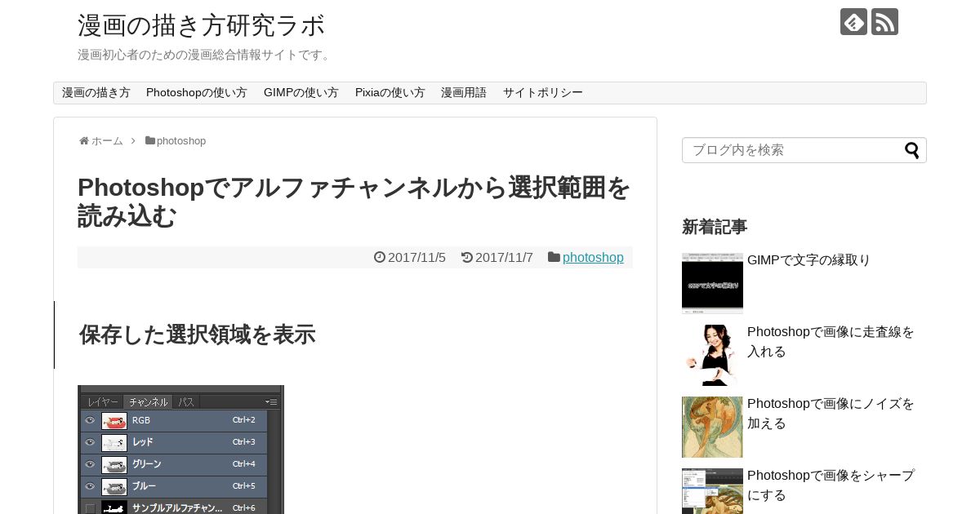The image size is (980, 514).
Task: Click thumbnail of GIMPで文字の縁取り article
Action: click(712, 283)
